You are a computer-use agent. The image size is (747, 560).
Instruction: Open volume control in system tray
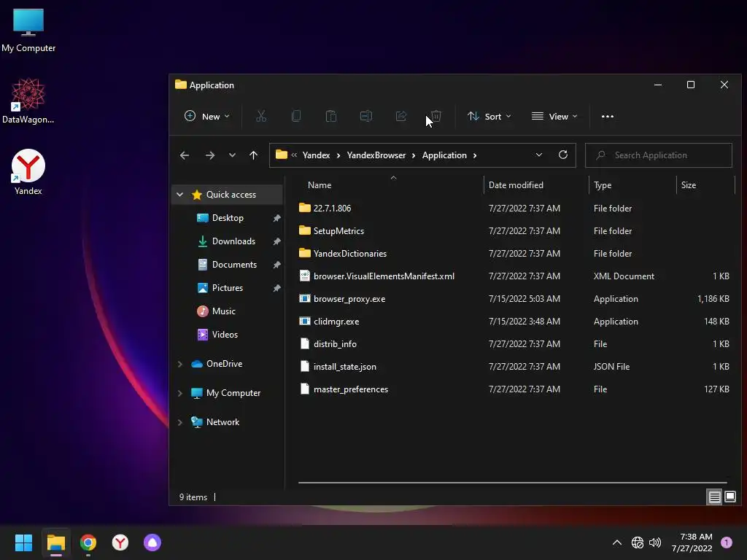(x=655, y=542)
